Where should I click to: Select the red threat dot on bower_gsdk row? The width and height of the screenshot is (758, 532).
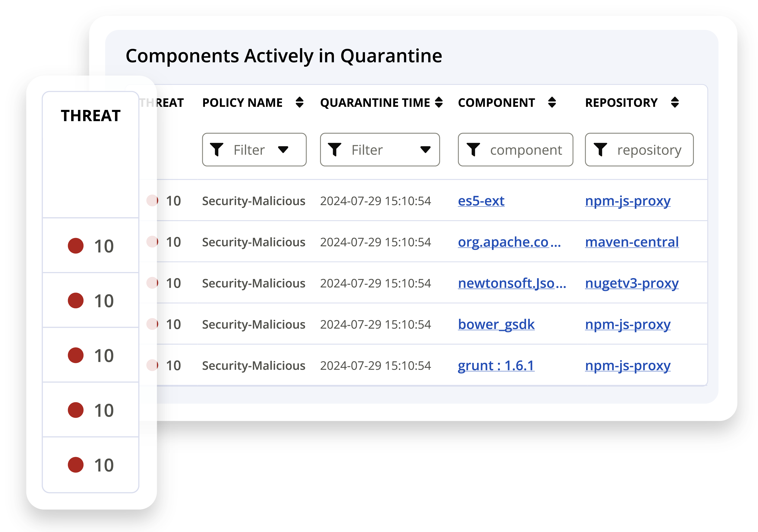pos(152,324)
